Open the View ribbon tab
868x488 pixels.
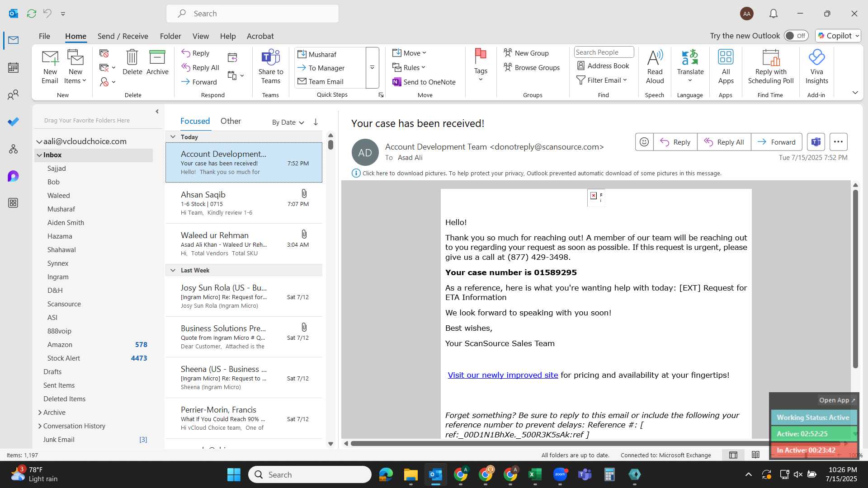point(200,36)
